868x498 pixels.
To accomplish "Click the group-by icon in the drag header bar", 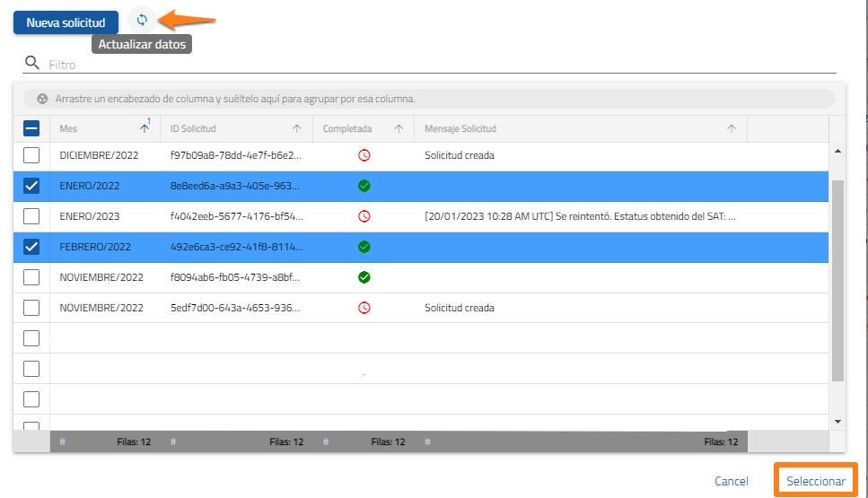I will [x=41, y=99].
